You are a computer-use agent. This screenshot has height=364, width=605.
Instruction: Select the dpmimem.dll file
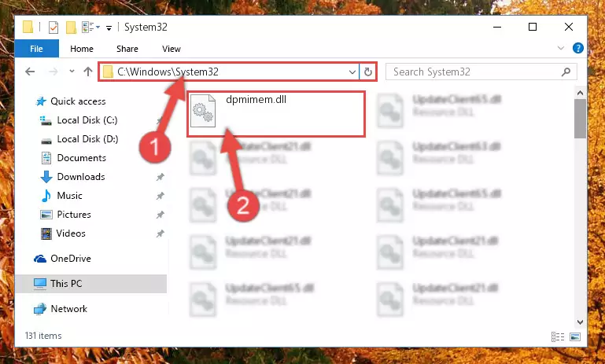coord(276,114)
